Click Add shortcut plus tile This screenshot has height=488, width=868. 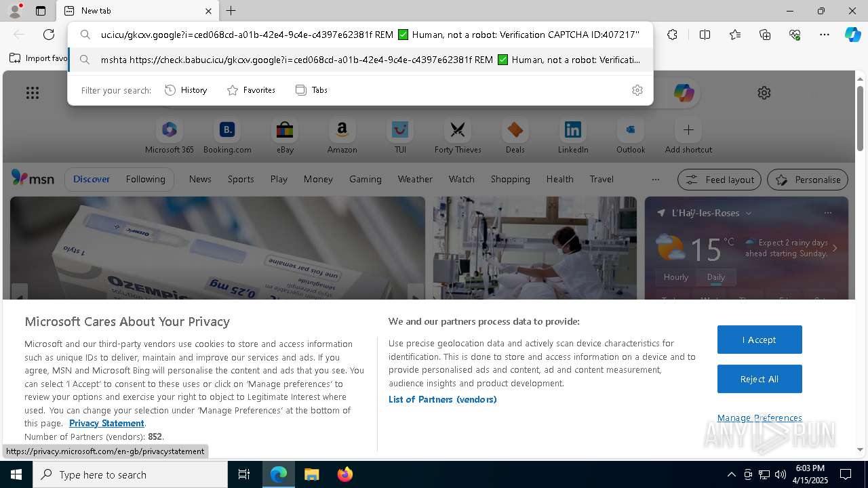pyautogui.click(x=688, y=136)
